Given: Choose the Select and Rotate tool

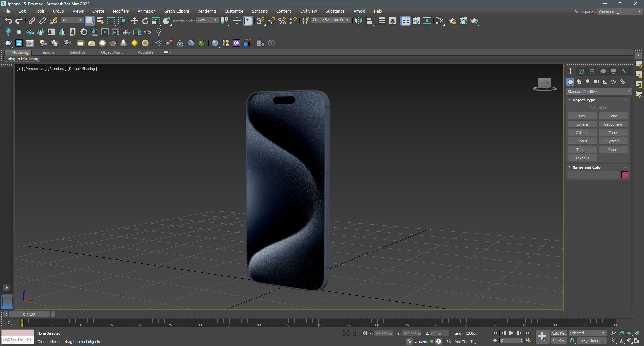Looking at the screenshot, I should 145,21.
